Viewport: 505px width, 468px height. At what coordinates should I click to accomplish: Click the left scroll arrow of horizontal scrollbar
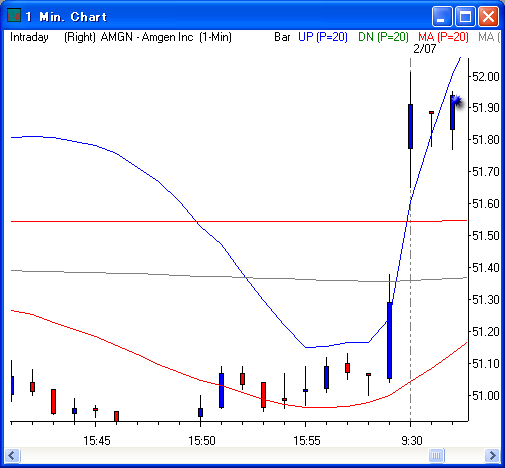[x=12, y=455]
